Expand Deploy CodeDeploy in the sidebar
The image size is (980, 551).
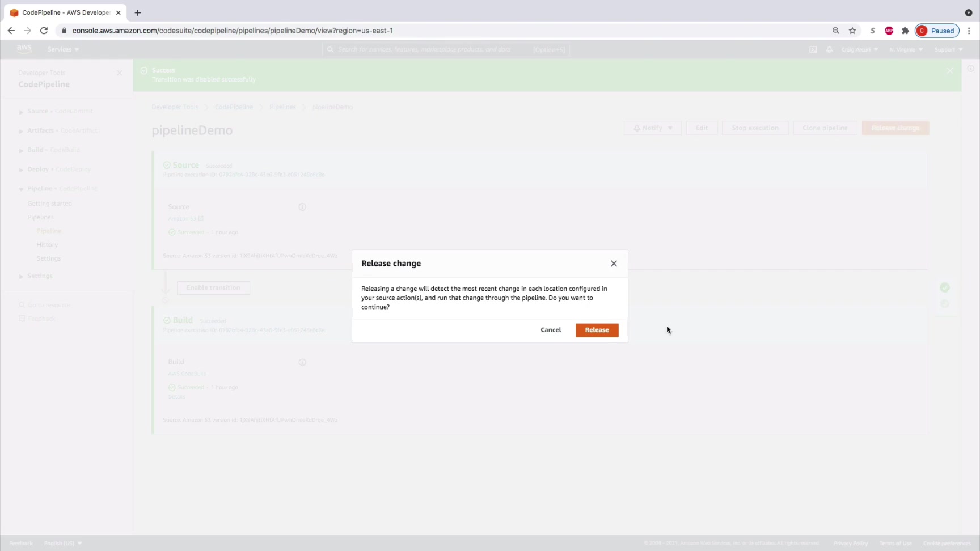[x=20, y=169]
